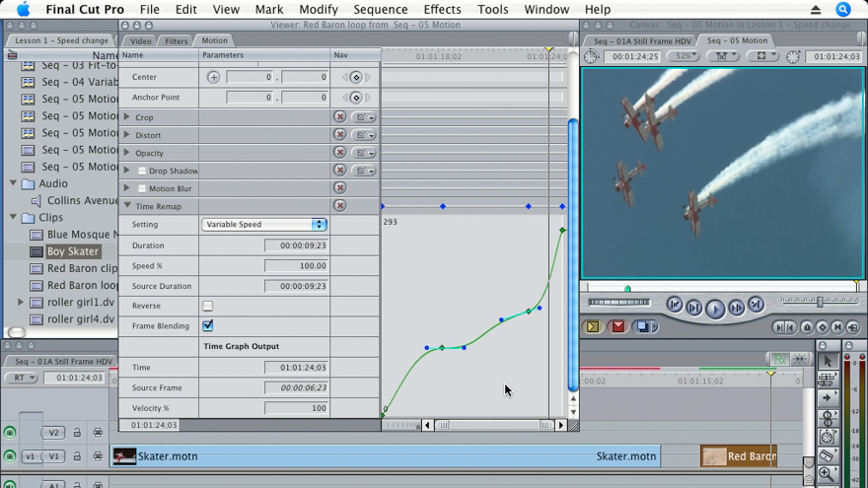Go to next edit in the Canvas

pyautogui.click(x=757, y=305)
